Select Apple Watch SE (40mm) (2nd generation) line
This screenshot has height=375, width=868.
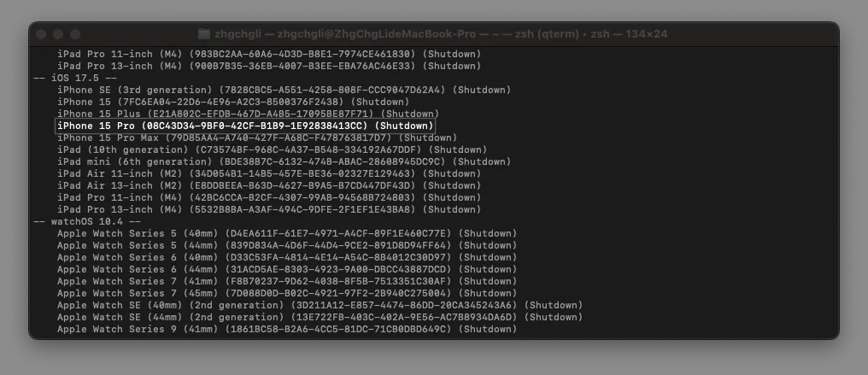320,305
